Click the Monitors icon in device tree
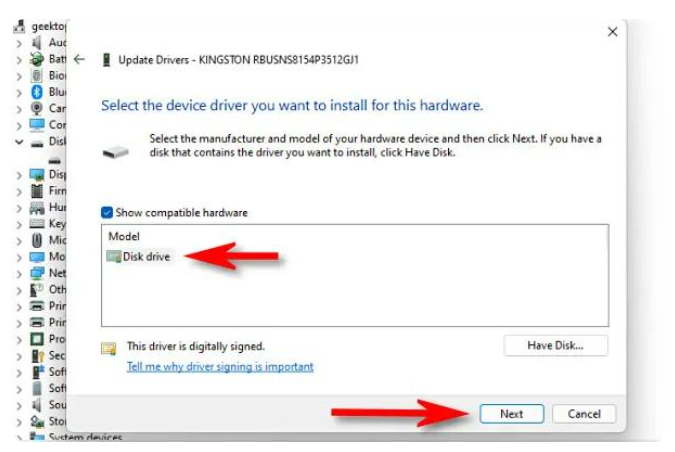 (x=38, y=256)
